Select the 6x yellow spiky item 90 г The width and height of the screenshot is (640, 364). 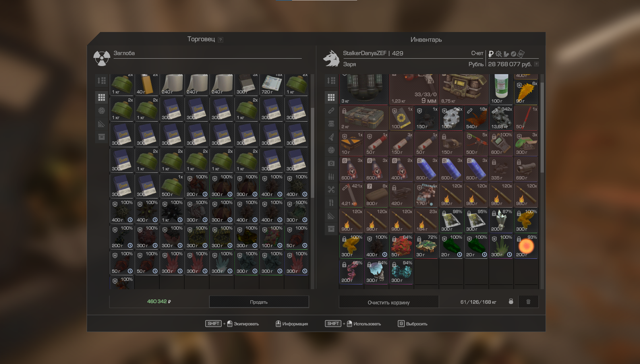526,92
